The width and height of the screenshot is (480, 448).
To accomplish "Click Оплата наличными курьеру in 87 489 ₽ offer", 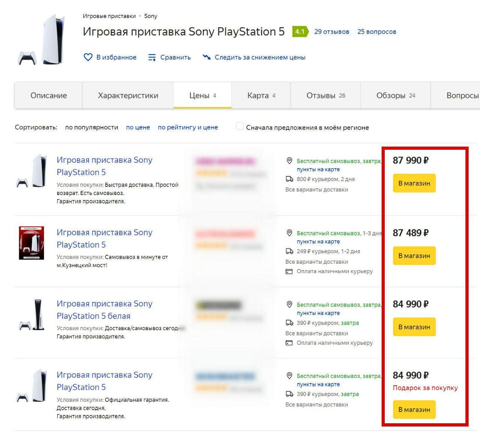I will point(334,271).
